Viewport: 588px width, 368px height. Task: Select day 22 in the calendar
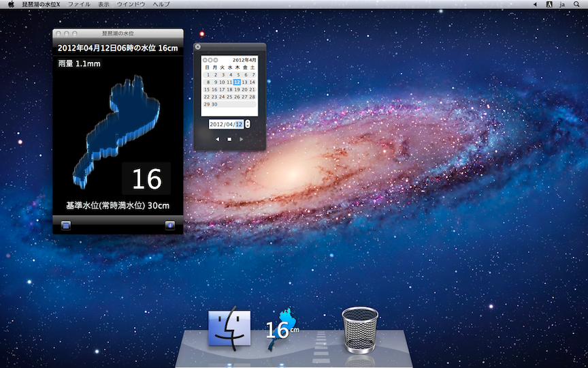207,97
